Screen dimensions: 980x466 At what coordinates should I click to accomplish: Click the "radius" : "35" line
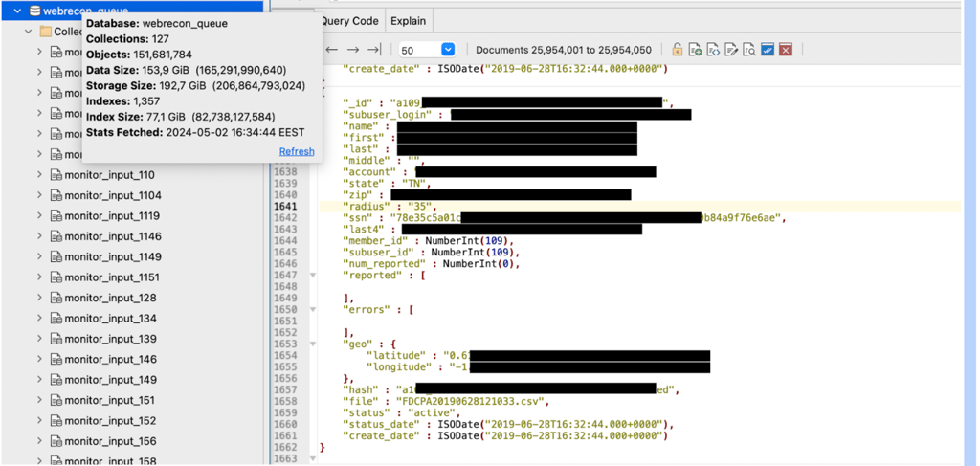pos(390,206)
